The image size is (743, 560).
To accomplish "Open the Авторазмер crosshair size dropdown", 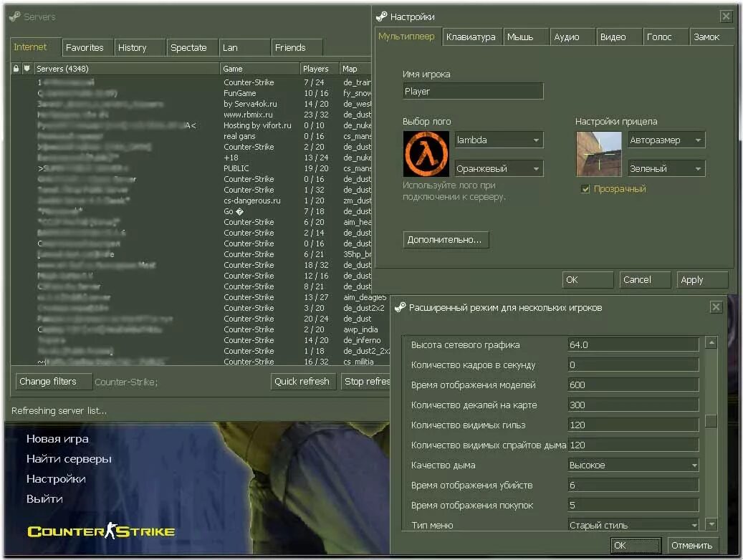I will [667, 140].
